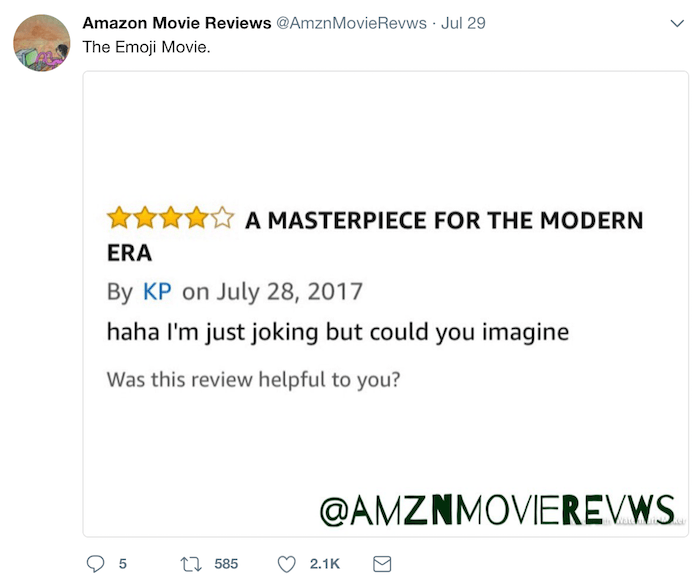This screenshot has width=700, height=583.
Task: Click the 2.1K likes count
Action: 325,564
